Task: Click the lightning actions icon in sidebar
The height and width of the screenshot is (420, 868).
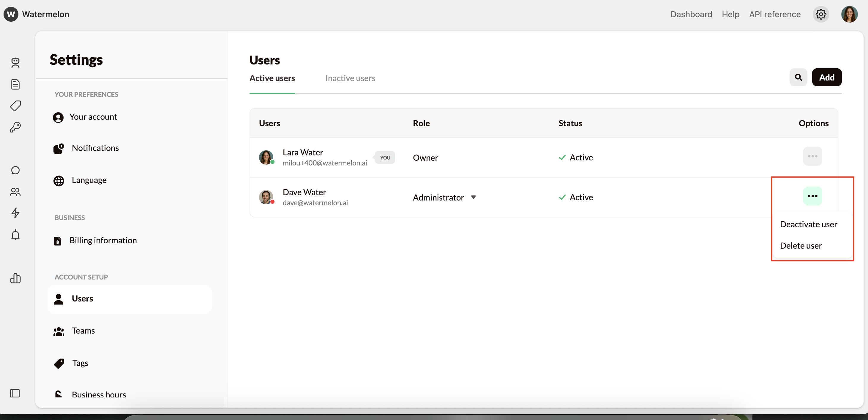Action: click(x=15, y=213)
